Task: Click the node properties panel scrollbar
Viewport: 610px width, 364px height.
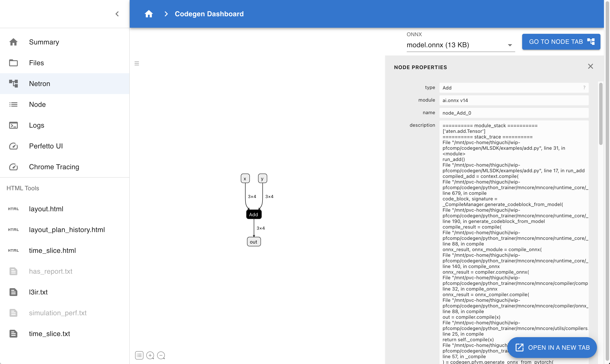Action: click(x=601, y=114)
